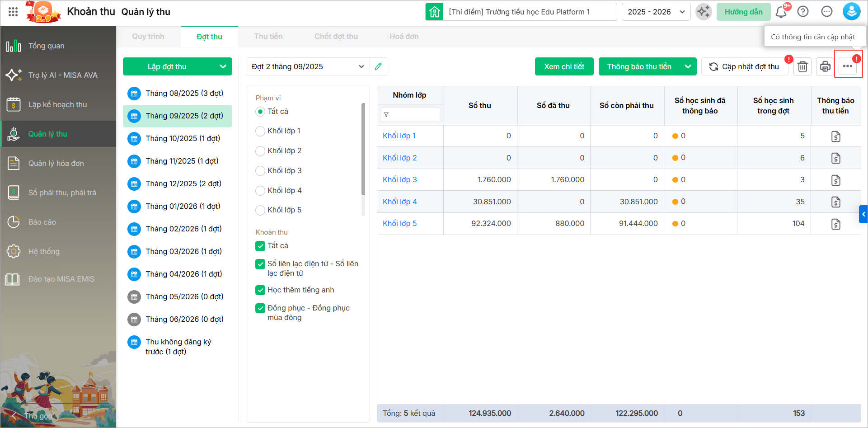The image size is (868, 428).
Task: Click the Xem chi tiết button
Action: pos(564,66)
